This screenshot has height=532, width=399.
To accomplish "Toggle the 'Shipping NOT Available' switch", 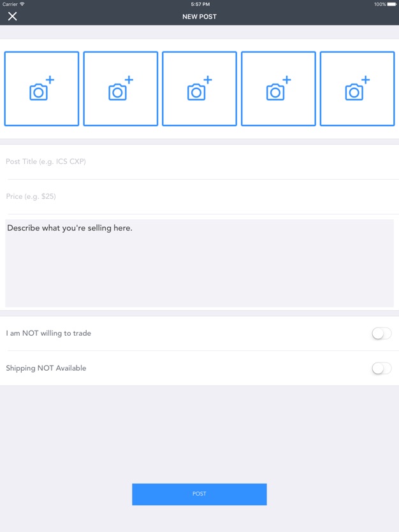I will pos(381,368).
